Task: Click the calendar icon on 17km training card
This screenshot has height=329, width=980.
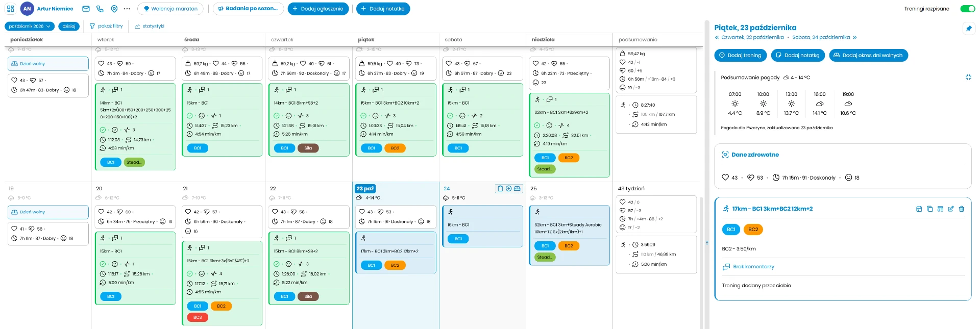Action: [x=919, y=209]
